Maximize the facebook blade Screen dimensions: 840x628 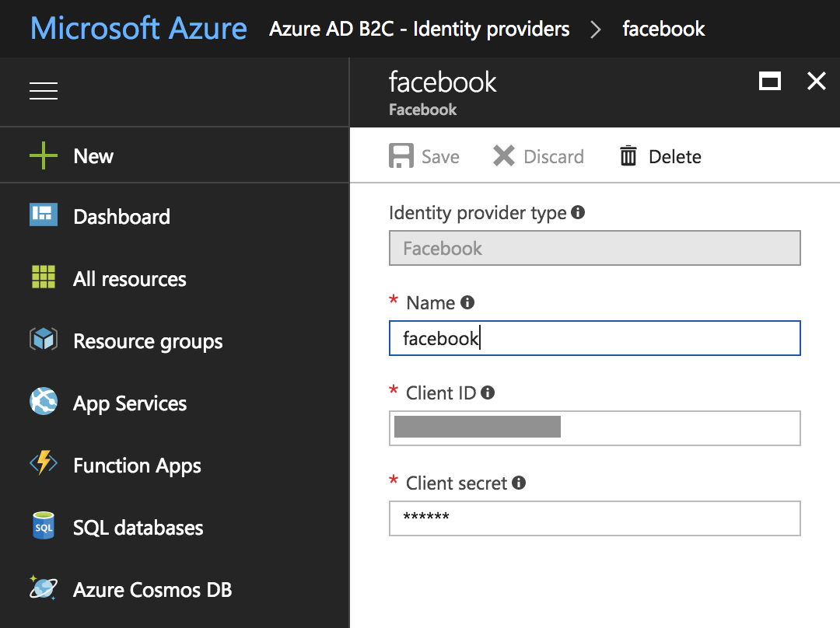[770, 82]
